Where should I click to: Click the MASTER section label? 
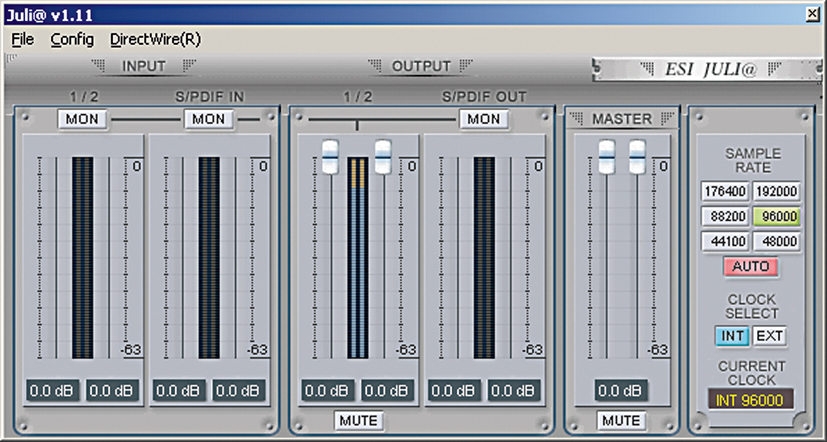(x=622, y=119)
